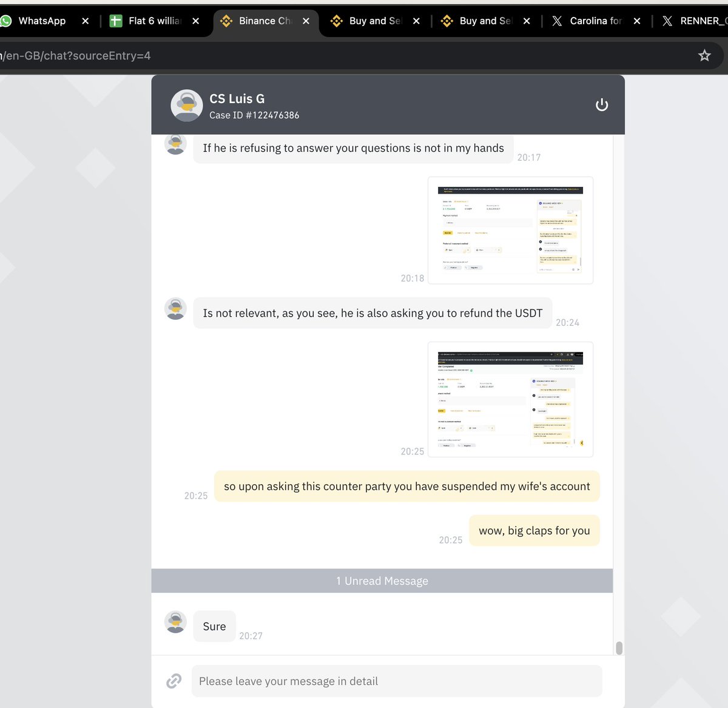Click the Binance logo on the active chat tab
The height and width of the screenshot is (708, 728).
tap(226, 21)
